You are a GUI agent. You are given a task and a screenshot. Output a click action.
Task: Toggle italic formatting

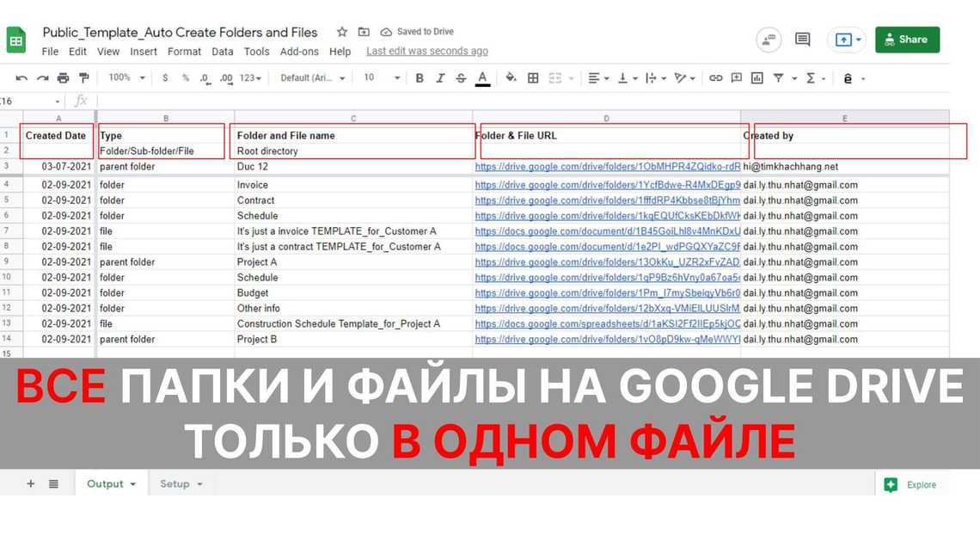440,78
